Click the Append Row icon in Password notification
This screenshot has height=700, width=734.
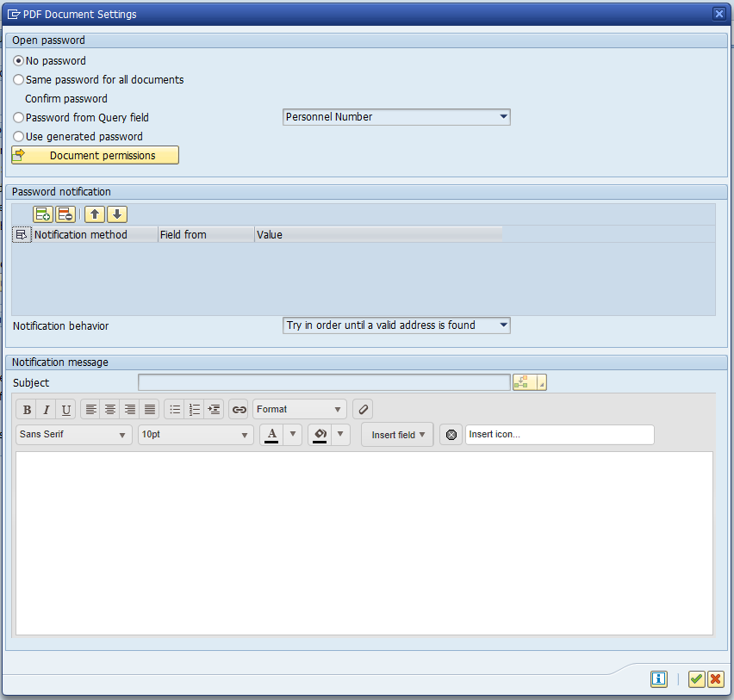[42, 214]
